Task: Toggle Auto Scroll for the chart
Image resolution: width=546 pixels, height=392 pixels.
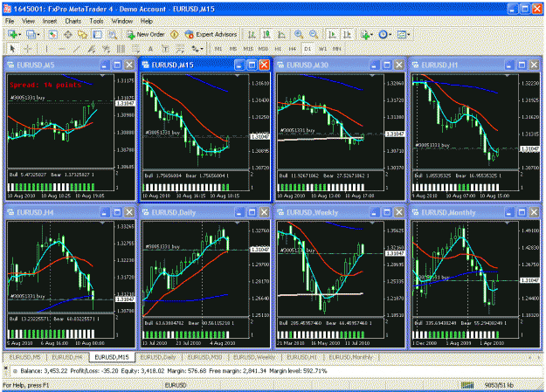Action: pyautogui.click(x=332, y=34)
